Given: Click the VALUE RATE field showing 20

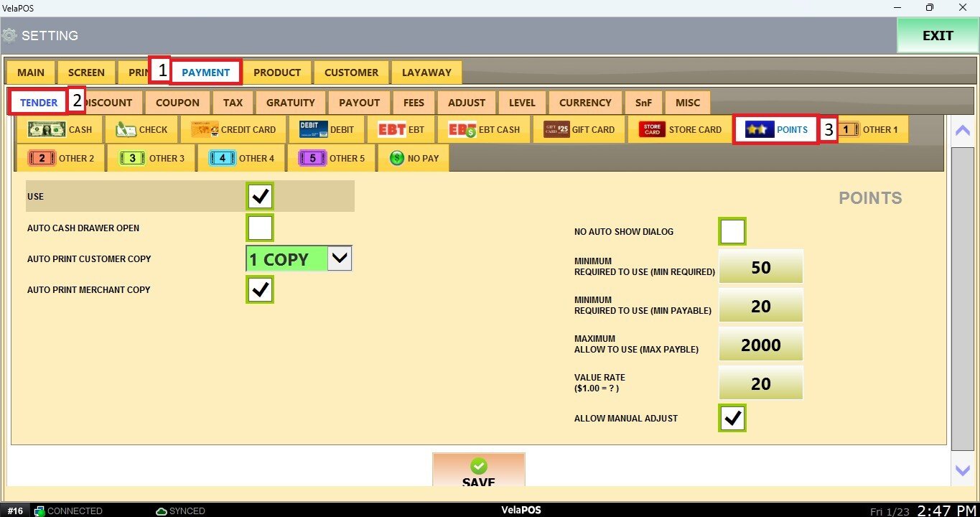Looking at the screenshot, I should [760, 384].
